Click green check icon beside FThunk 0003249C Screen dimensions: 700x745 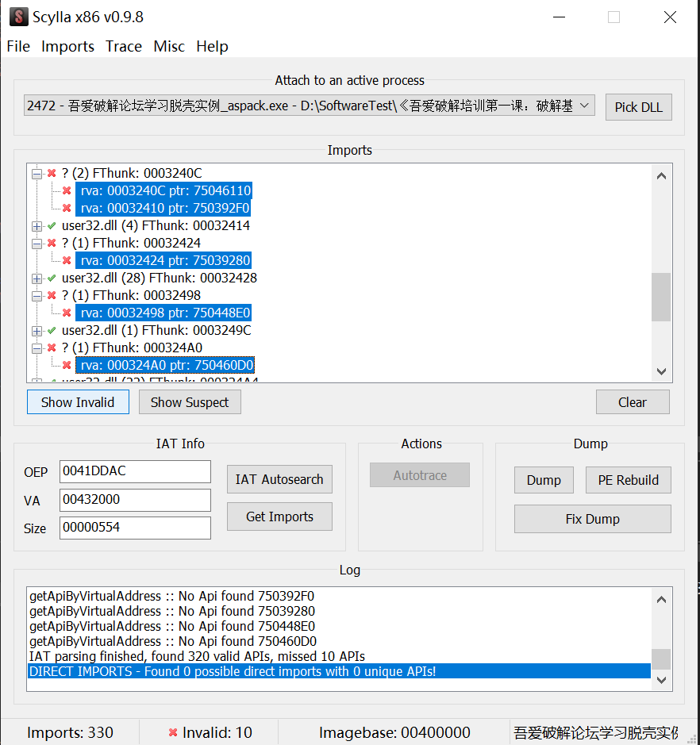52,331
